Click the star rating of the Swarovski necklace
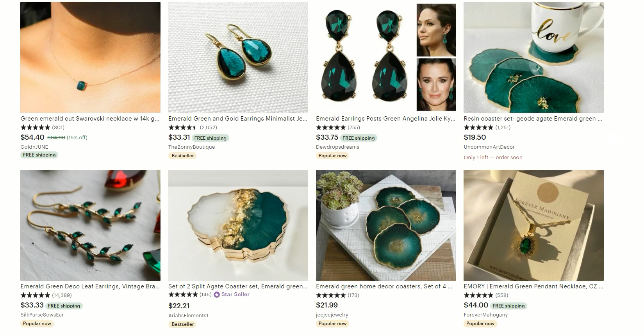Screen dimensions: 644x336 [35, 128]
